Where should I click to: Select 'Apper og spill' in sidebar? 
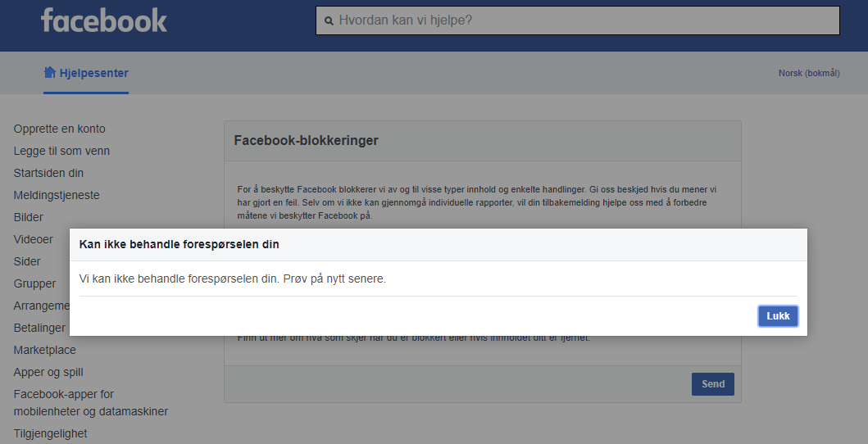tap(48, 372)
